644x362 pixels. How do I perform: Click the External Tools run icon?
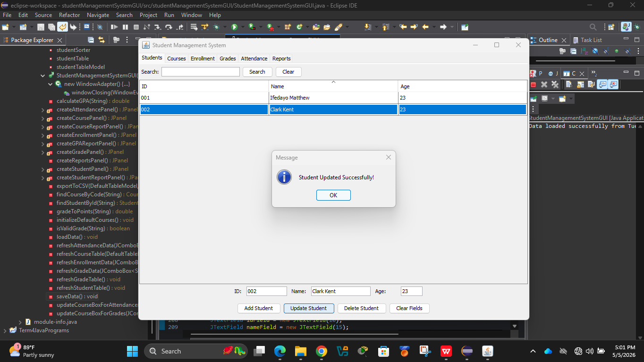[270, 27]
